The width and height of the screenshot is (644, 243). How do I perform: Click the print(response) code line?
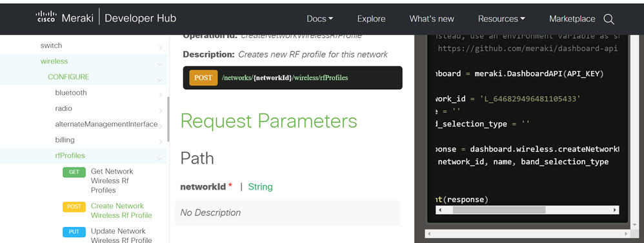click(462, 199)
